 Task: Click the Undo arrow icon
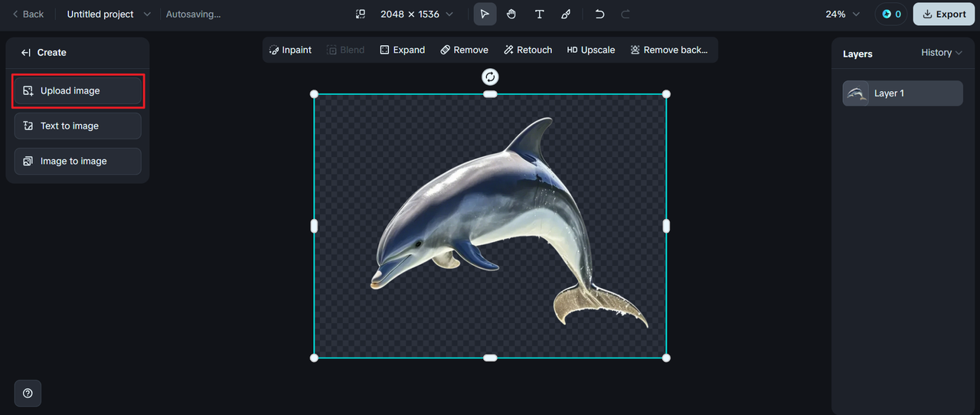click(x=599, y=15)
